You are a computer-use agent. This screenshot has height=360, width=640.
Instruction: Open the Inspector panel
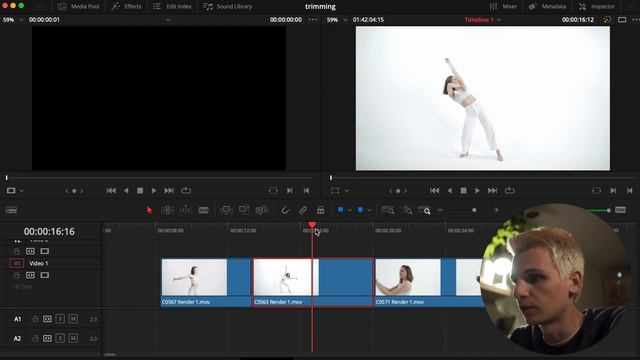[x=597, y=7]
